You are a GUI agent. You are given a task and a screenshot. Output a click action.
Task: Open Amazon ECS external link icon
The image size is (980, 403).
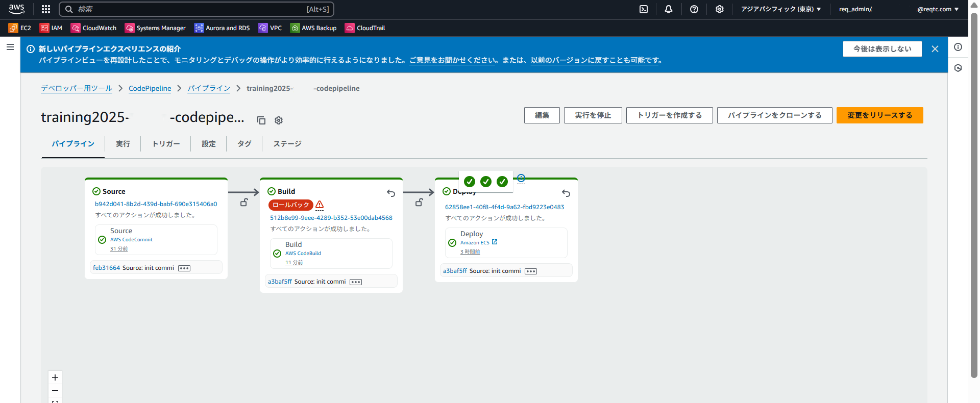point(495,242)
